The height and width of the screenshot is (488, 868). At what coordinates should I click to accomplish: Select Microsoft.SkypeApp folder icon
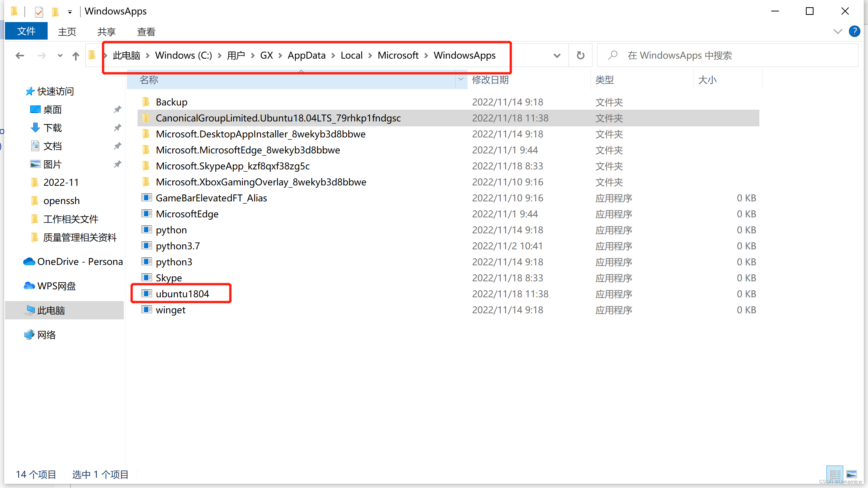(x=146, y=166)
